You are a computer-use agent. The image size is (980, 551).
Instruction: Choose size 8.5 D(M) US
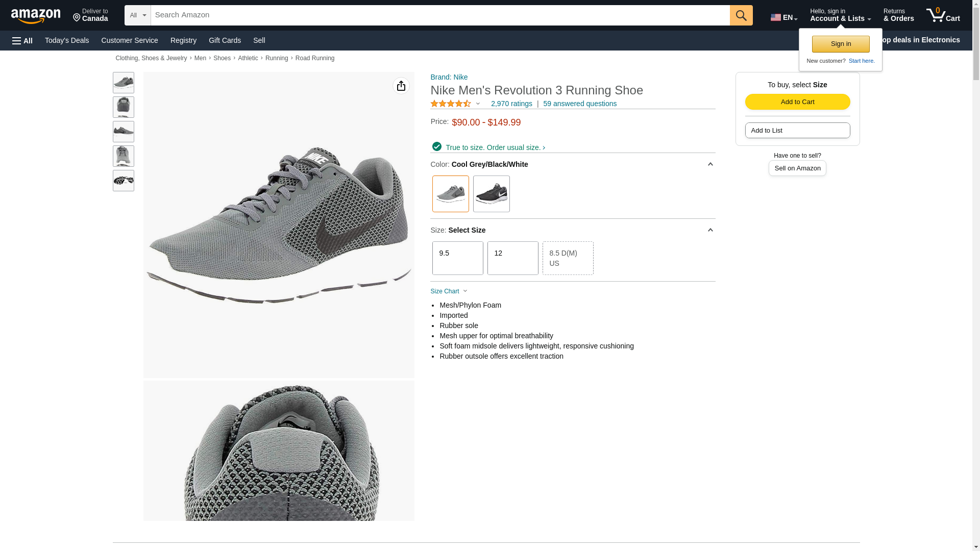point(568,258)
